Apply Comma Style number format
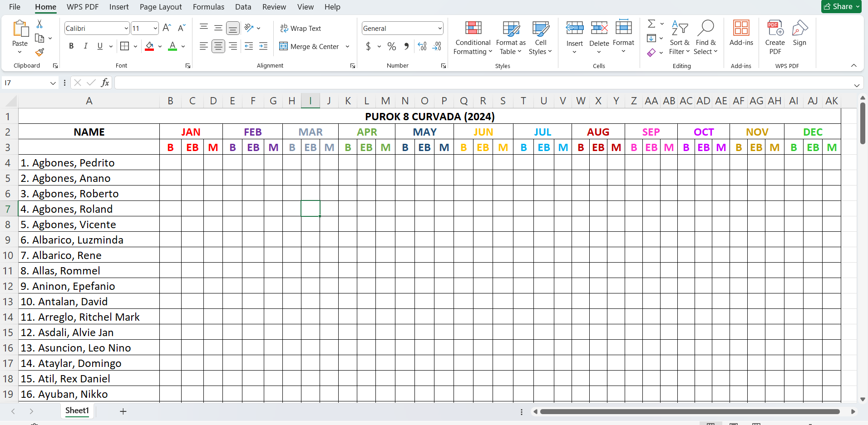This screenshot has height=425, width=868. (x=406, y=46)
